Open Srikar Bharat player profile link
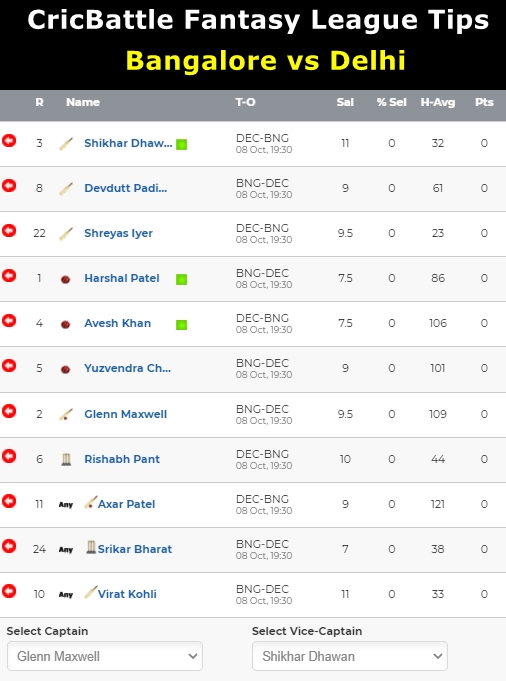The image size is (506, 681). click(x=135, y=549)
